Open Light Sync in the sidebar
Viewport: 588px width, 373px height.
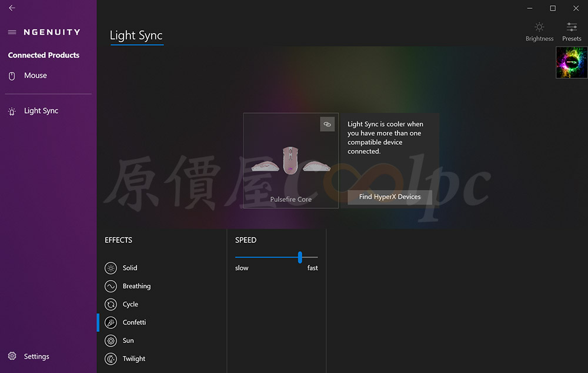(41, 111)
